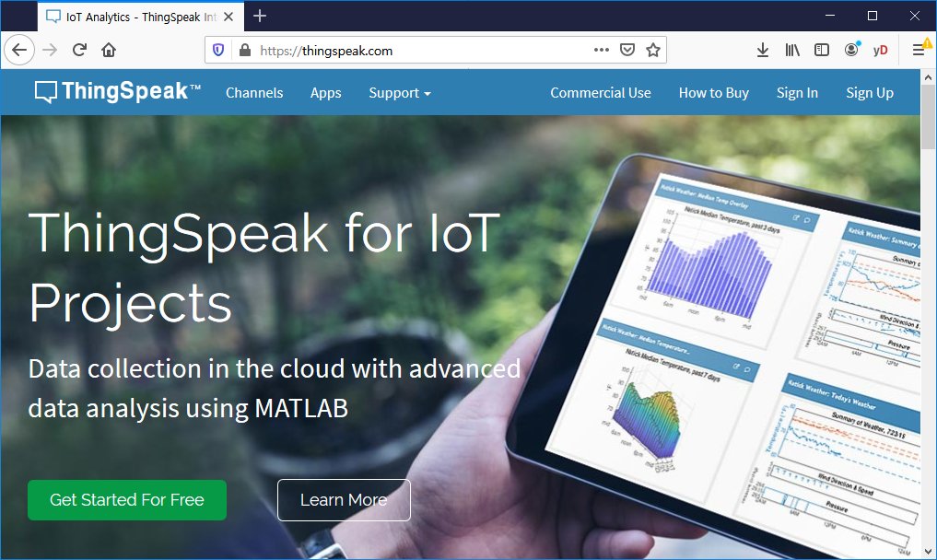Screen dimensions: 937x560
Task: Open the Channels navigation item
Action: 254,93
